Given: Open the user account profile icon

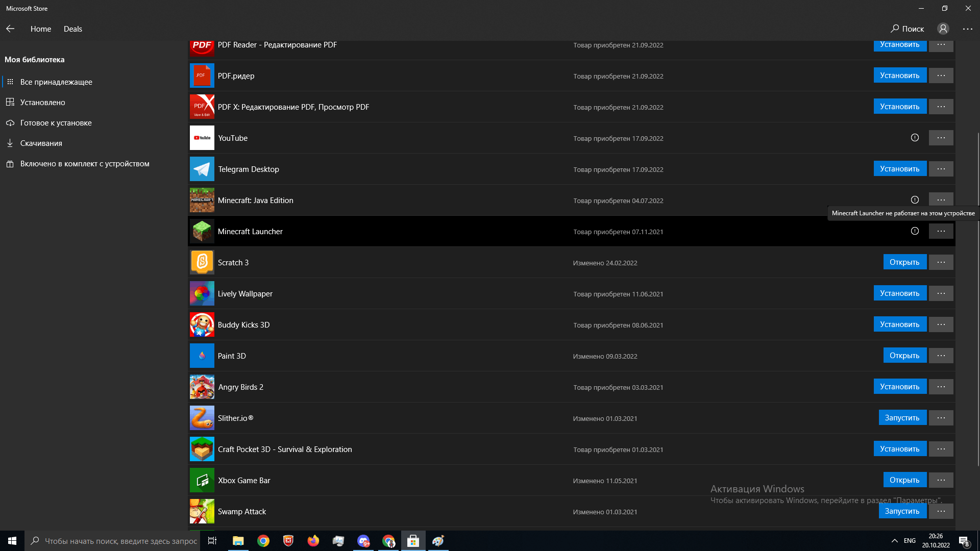Looking at the screenshot, I should click(943, 29).
